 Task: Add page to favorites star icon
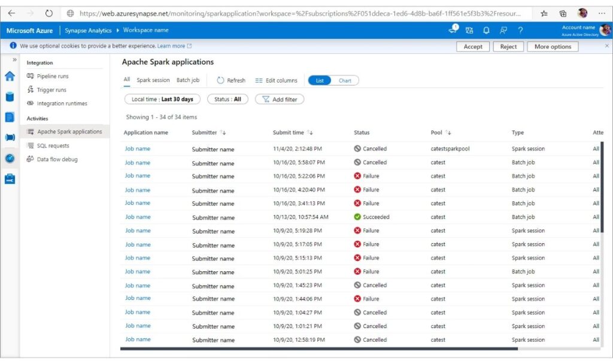coord(544,14)
